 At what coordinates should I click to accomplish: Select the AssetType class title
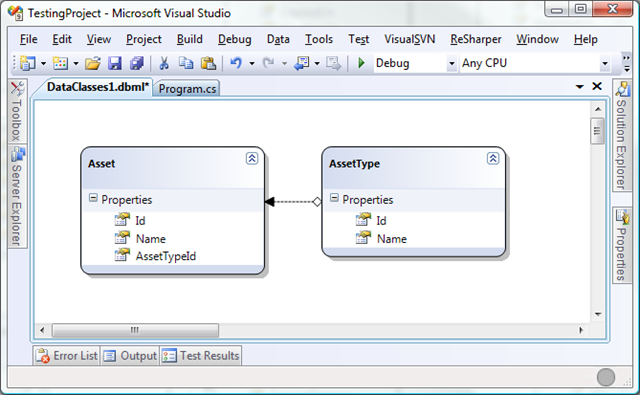coord(354,163)
